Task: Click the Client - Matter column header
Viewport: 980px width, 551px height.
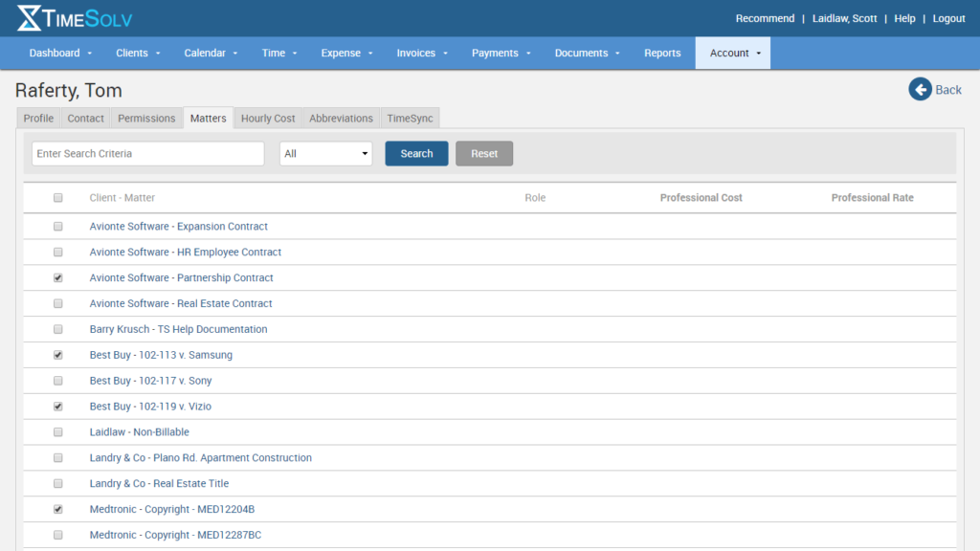Action: tap(122, 197)
